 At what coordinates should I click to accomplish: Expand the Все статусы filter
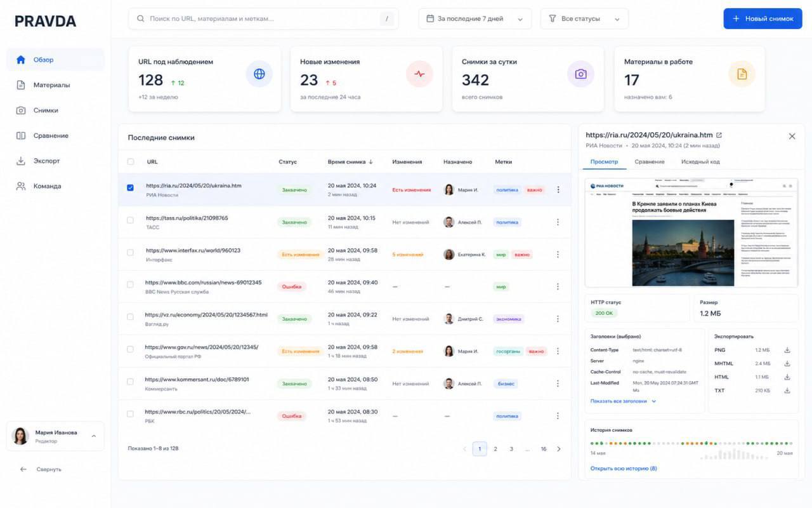[584, 19]
